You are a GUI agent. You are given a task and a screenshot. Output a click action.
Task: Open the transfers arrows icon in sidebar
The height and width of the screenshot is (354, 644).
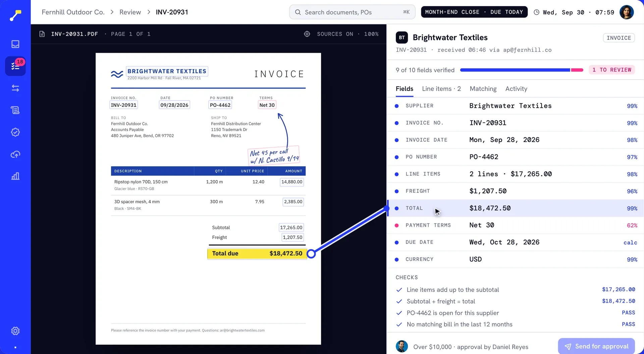tap(15, 88)
